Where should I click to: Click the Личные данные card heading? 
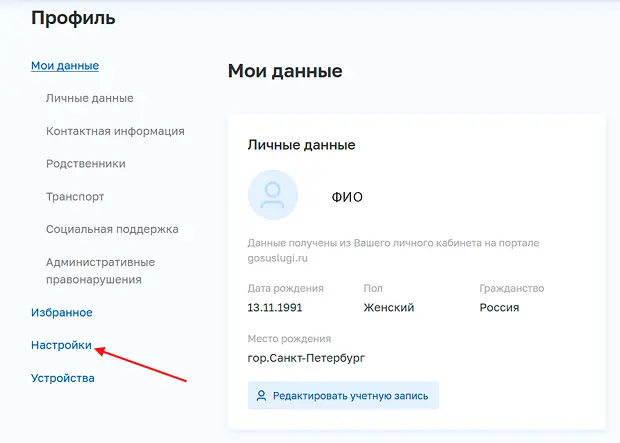coord(301,145)
